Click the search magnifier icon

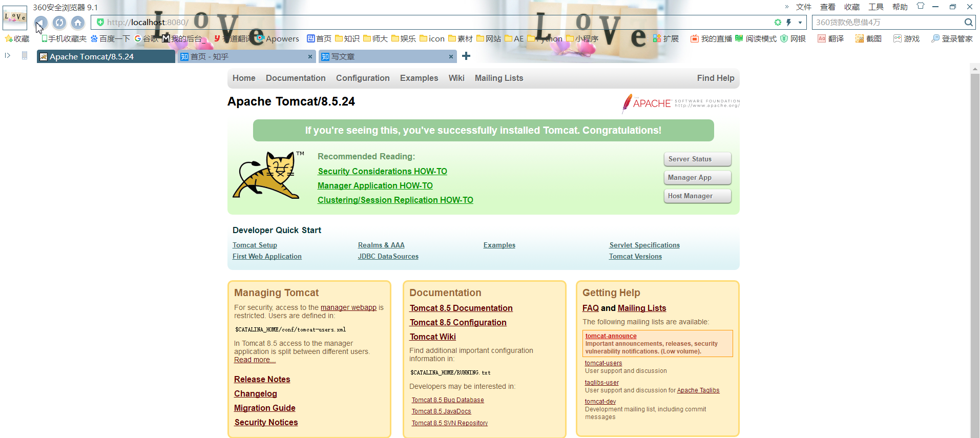click(x=968, y=23)
